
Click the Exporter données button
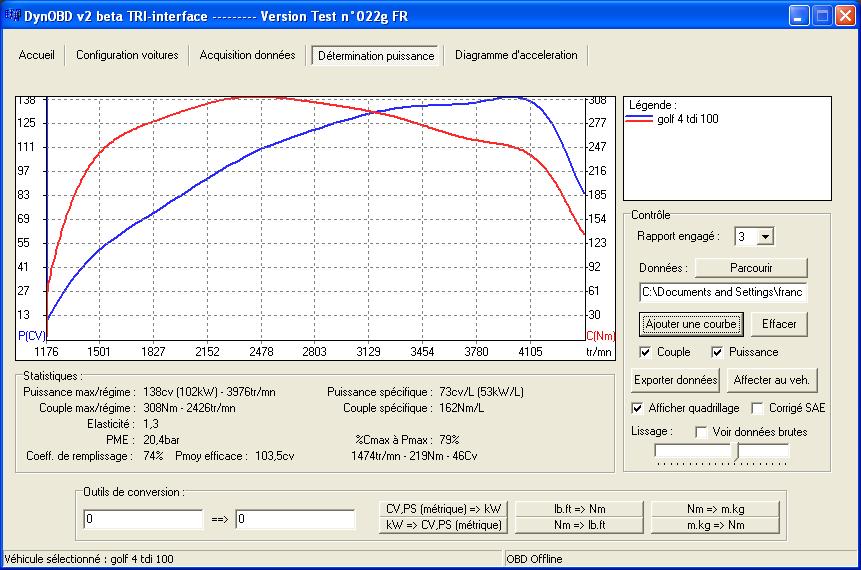point(676,380)
